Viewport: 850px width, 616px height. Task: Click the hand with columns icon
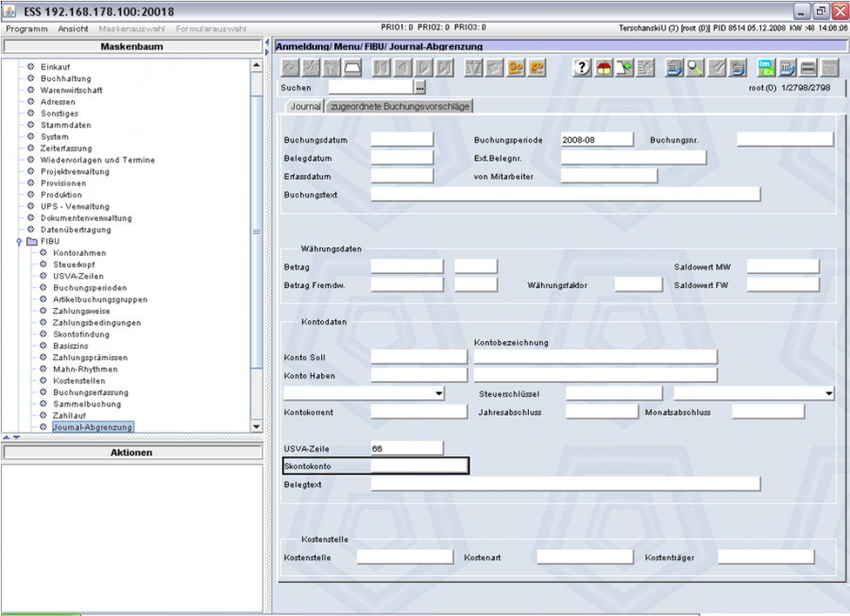[x=787, y=68]
